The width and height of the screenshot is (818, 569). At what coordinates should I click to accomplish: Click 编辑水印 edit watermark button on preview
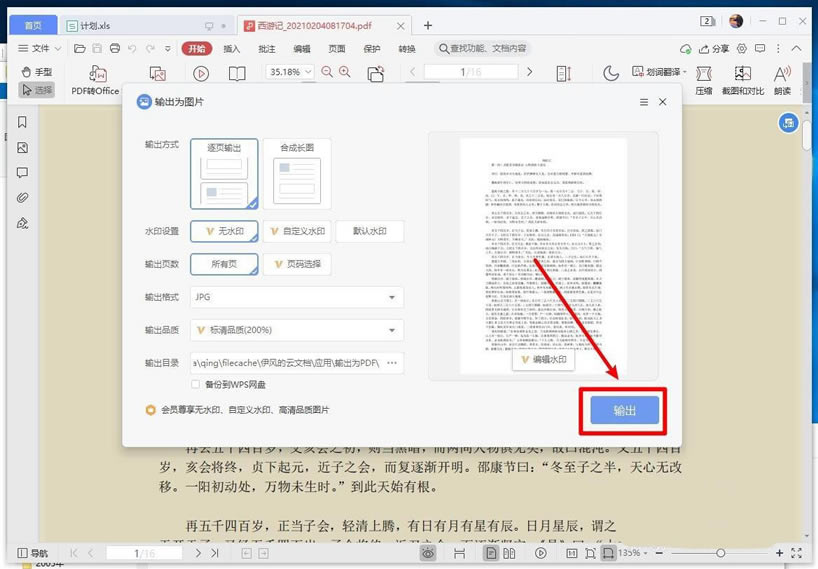[543, 359]
